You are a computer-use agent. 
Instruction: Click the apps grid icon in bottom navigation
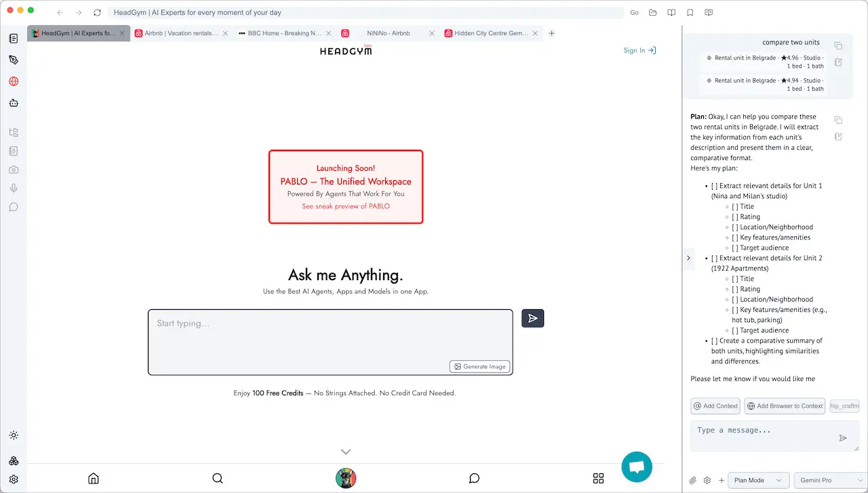598,478
